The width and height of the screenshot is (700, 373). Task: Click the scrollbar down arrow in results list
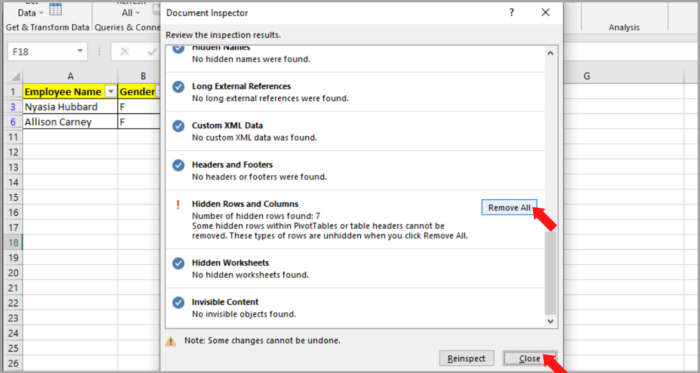pos(550,321)
